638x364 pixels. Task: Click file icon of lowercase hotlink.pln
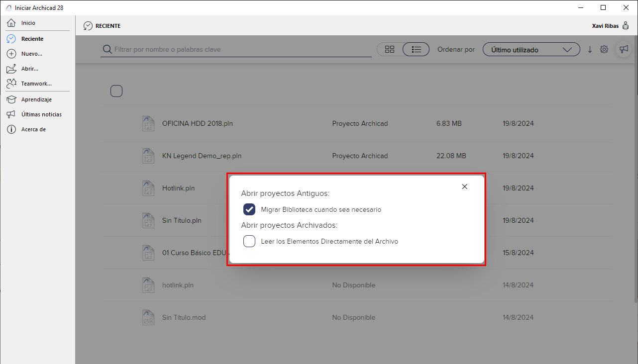click(147, 285)
